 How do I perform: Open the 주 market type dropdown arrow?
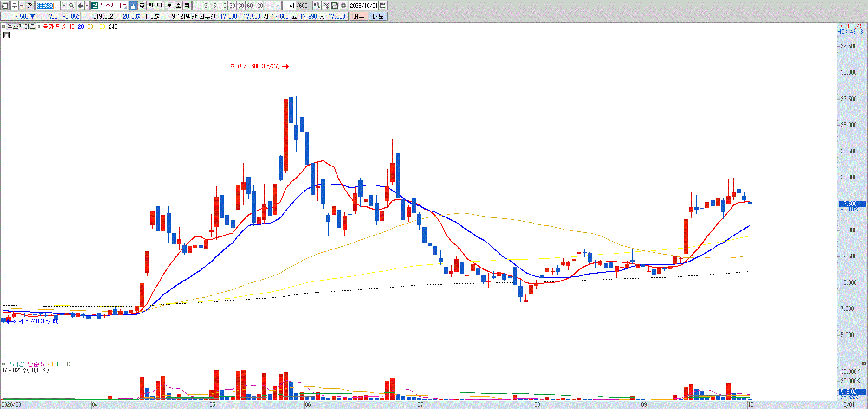(x=21, y=6)
